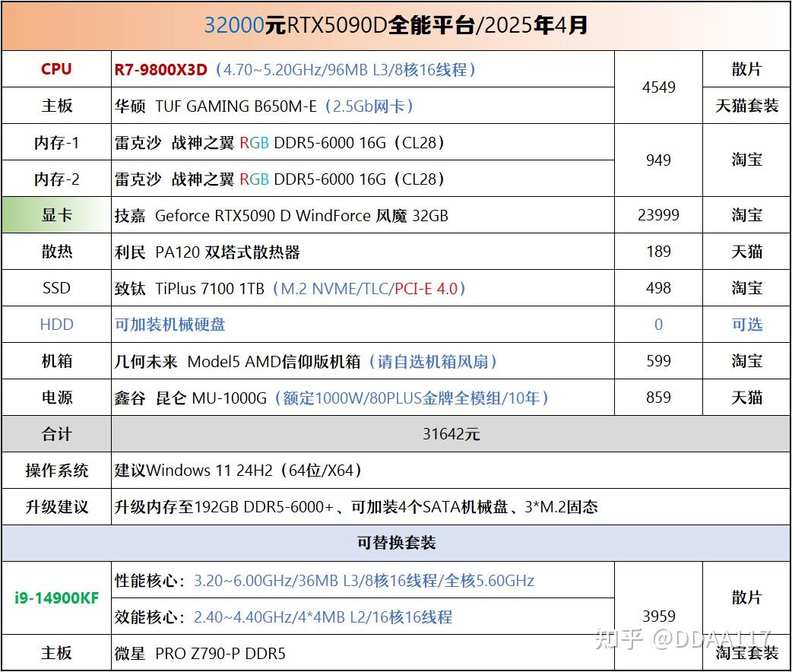
Task: Click the title 32000元RTX5090D全能平台/2025年4月
Action: pos(395,25)
